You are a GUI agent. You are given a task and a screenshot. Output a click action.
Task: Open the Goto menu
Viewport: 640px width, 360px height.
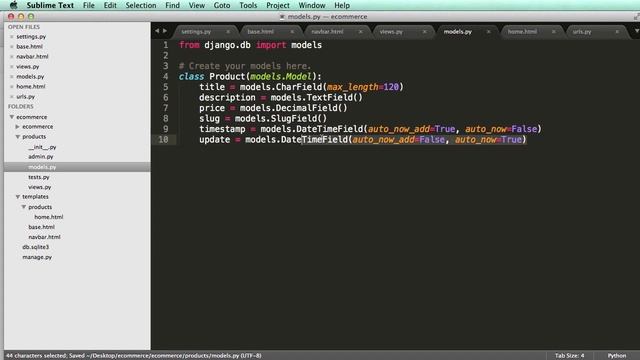(x=222, y=5)
